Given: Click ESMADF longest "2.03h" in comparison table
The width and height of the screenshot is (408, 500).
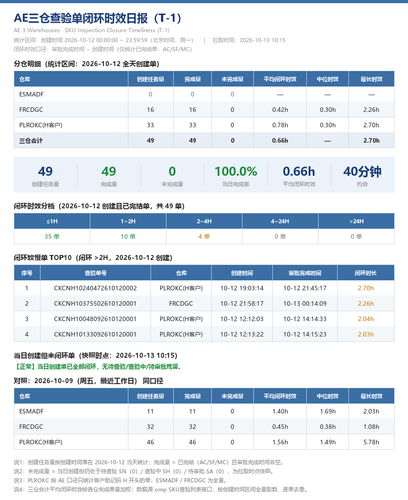Looking at the screenshot, I should [371, 411].
